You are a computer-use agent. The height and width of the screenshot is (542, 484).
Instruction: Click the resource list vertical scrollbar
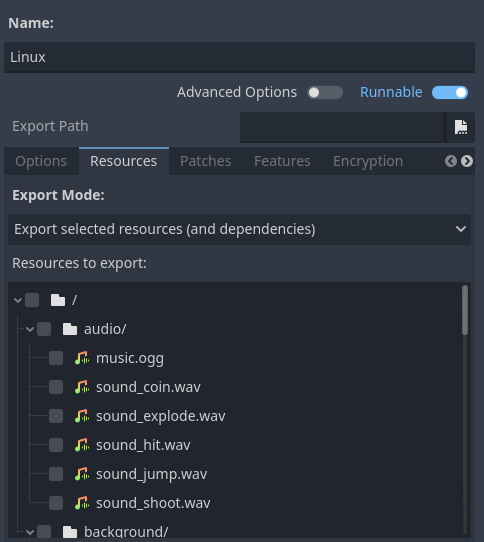465,409
